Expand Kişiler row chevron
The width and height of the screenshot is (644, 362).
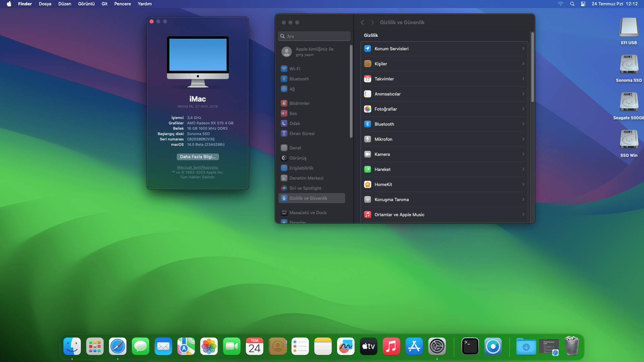pos(523,64)
